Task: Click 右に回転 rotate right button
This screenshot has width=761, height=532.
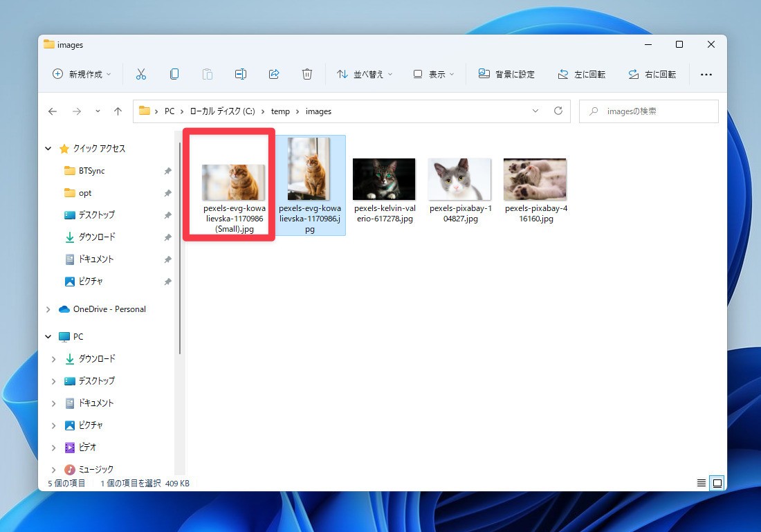Action: [x=652, y=74]
